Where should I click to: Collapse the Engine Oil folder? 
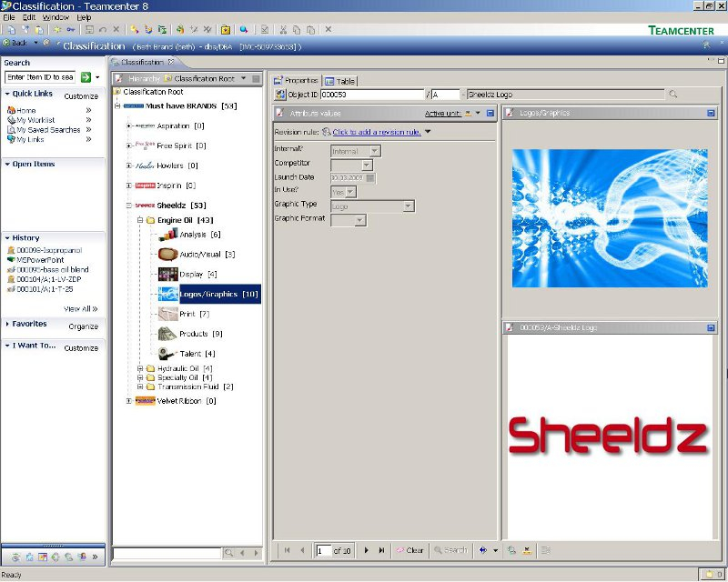click(x=140, y=220)
